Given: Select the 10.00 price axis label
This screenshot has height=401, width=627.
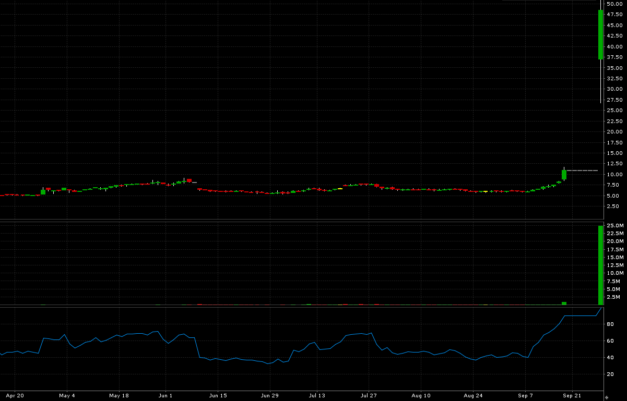Looking at the screenshot, I should 614,175.
